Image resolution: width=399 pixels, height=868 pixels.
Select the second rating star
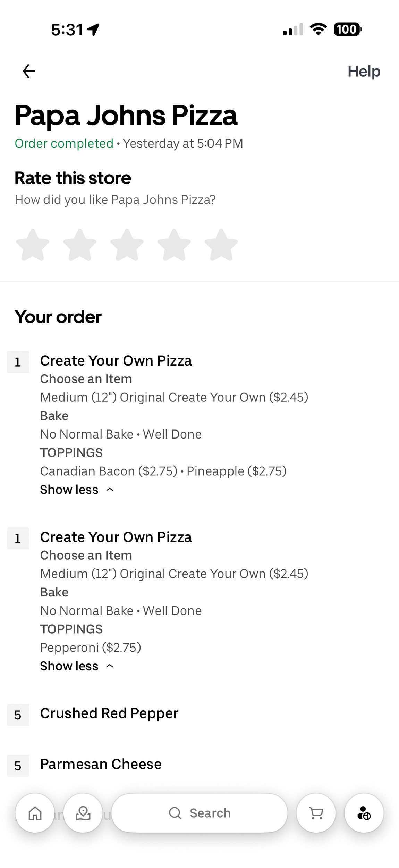click(x=80, y=245)
